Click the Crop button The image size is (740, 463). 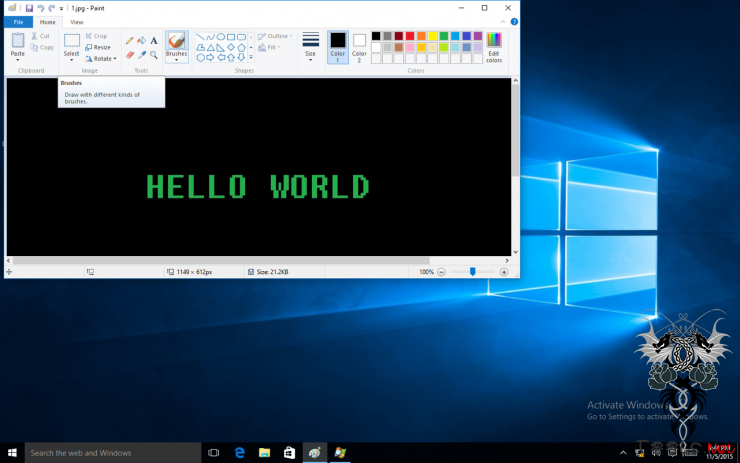96,36
